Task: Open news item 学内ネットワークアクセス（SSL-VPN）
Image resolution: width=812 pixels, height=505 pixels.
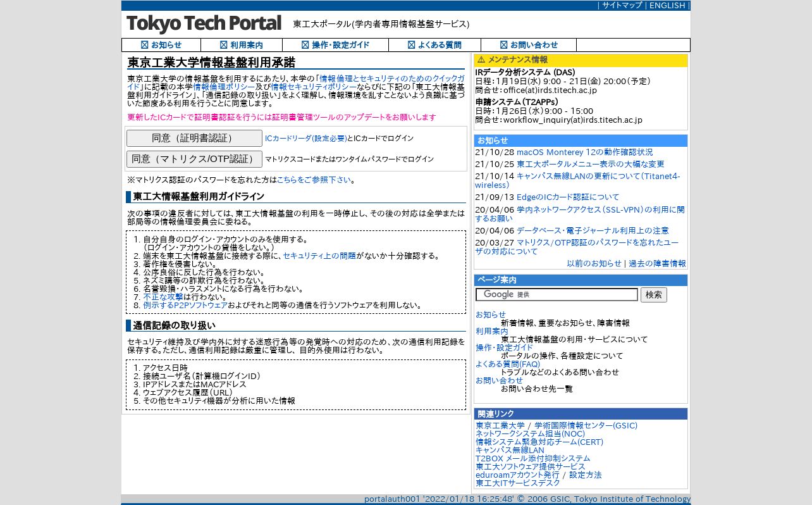Action: click(579, 214)
